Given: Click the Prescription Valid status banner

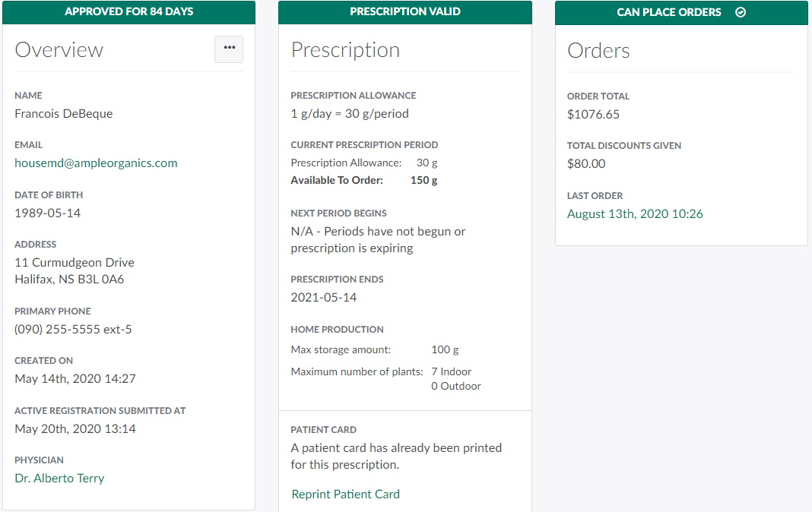Looking at the screenshot, I should [x=404, y=12].
